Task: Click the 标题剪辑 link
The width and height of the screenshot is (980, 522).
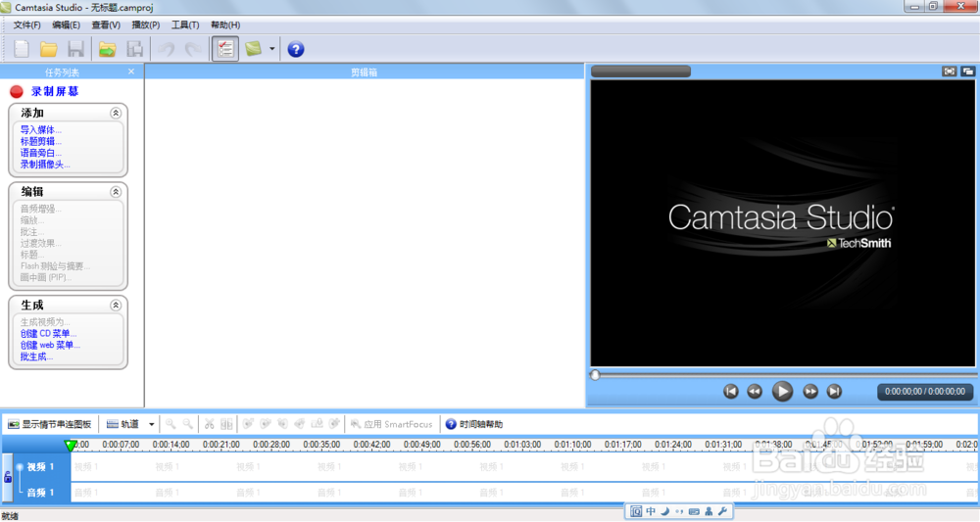Action: click(40, 141)
